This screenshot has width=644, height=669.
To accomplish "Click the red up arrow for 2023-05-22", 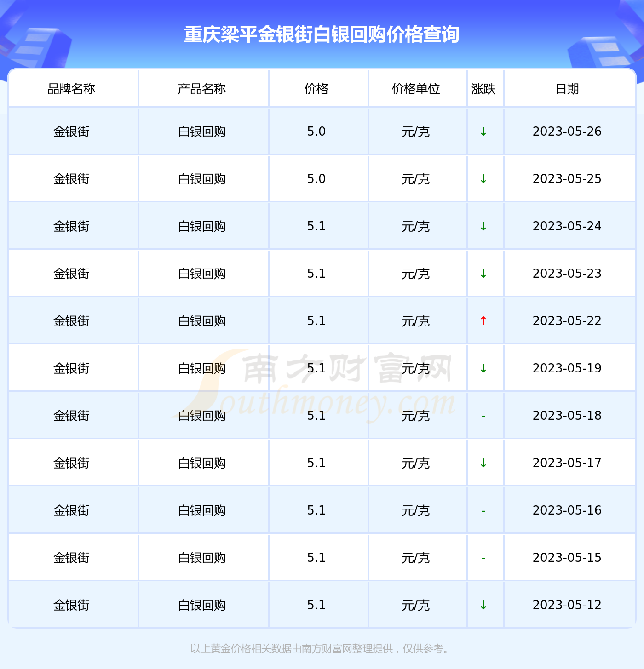I will pos(483,321).
